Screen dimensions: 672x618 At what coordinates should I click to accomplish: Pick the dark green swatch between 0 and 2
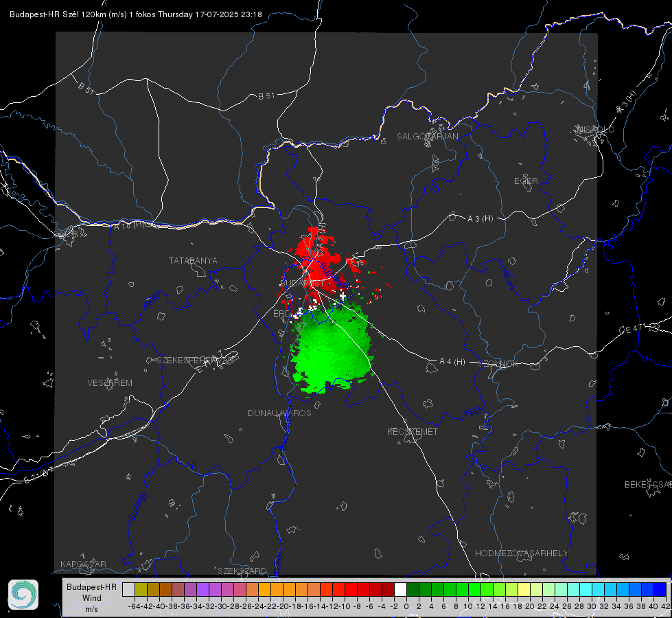[x=413, y=589]
